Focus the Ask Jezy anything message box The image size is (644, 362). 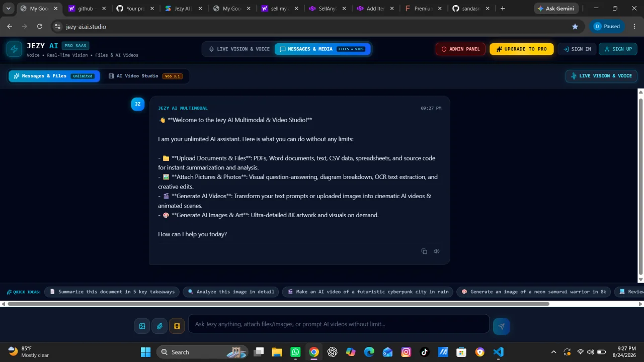(x=339, y=324)
